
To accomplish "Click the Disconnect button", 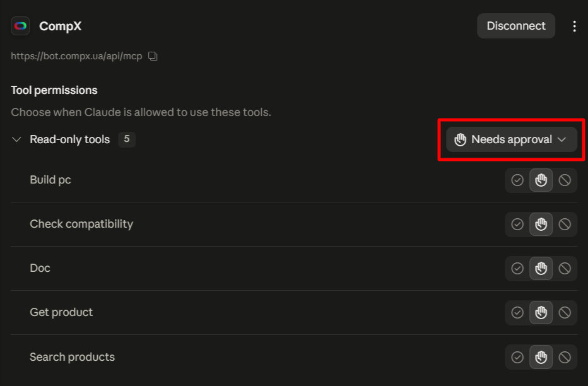I will pyautogui.click(x=515, y=26).
